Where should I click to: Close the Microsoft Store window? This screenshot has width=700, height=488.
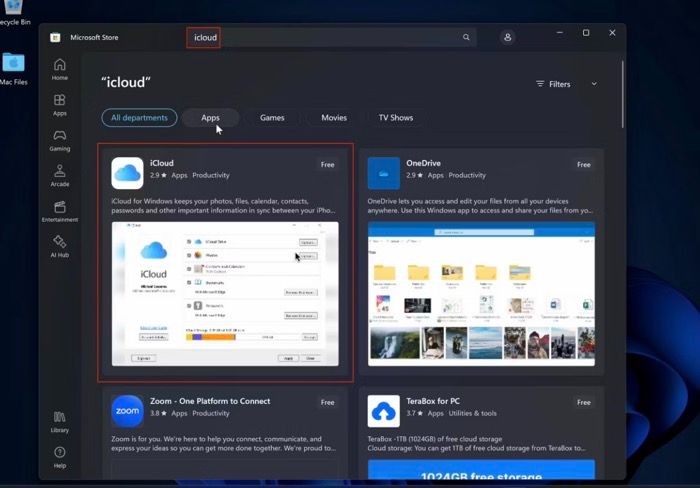click(x=612, y=33)
